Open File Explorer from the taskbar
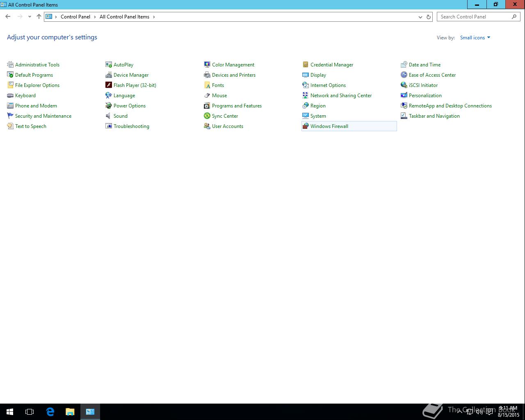Image resolution: width=525 pixels, height=420 pixels. (70, 412)
